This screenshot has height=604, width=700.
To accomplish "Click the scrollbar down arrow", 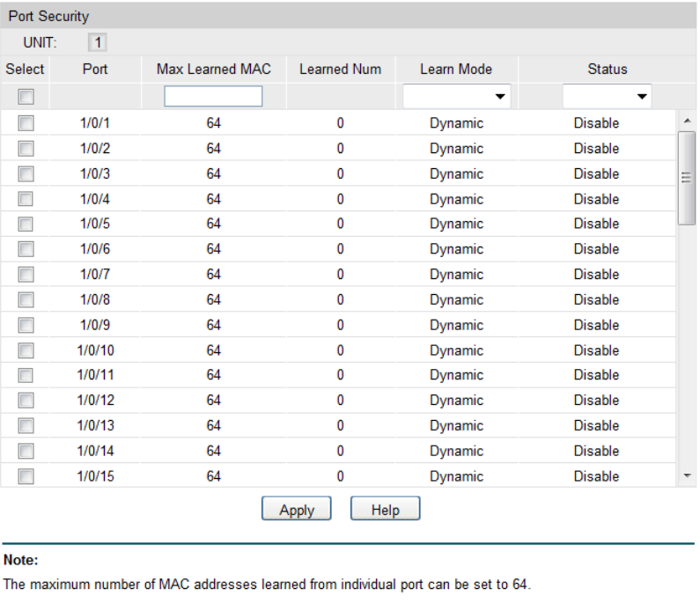I will 687,475.
